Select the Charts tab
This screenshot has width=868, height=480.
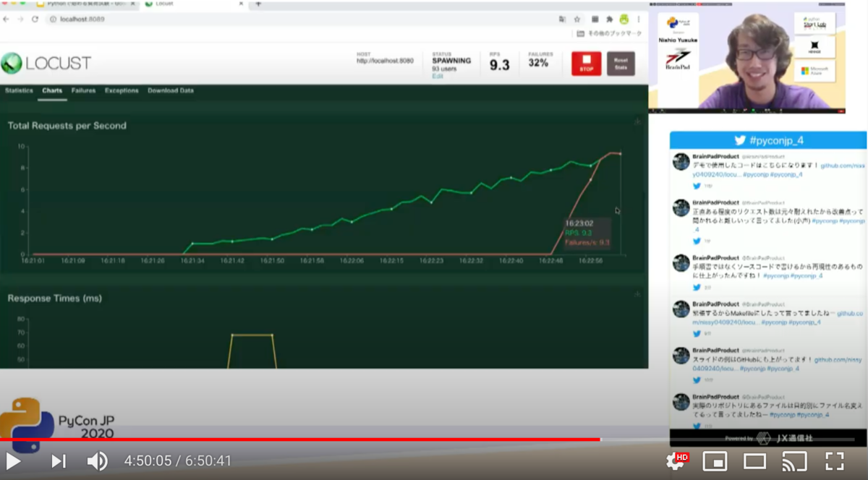52,91
